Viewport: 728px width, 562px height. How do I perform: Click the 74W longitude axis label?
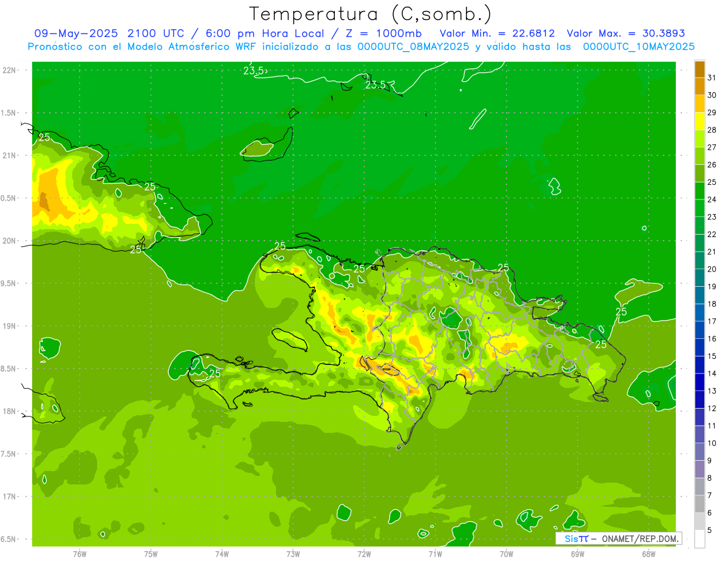click(x=222, y=554)
